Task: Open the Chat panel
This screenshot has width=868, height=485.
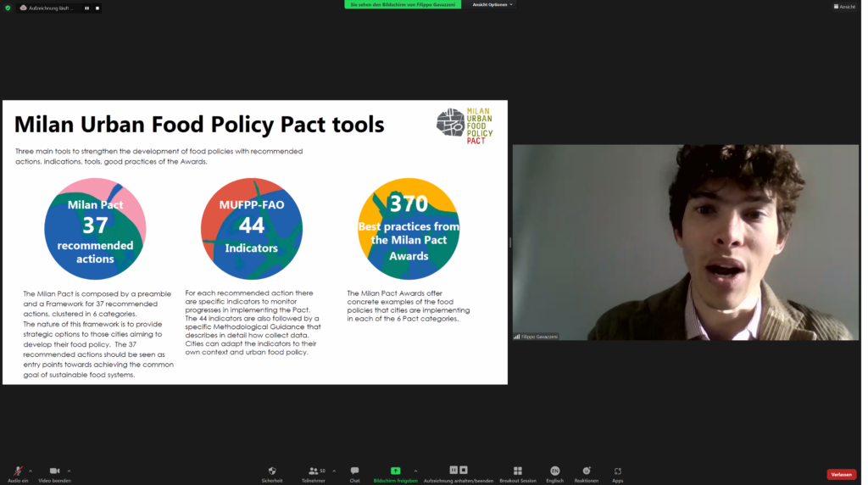Action: click(x=354, y=471)
